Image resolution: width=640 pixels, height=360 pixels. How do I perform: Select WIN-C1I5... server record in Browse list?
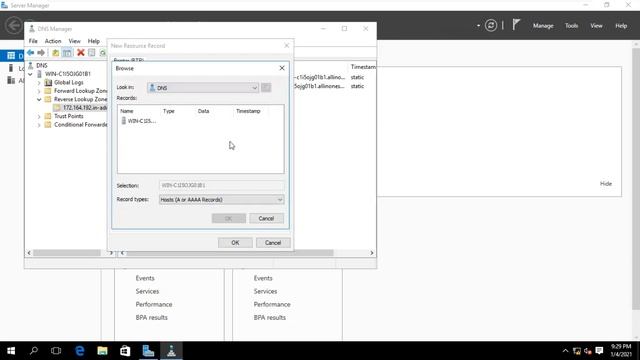click(x=138, y=121)
